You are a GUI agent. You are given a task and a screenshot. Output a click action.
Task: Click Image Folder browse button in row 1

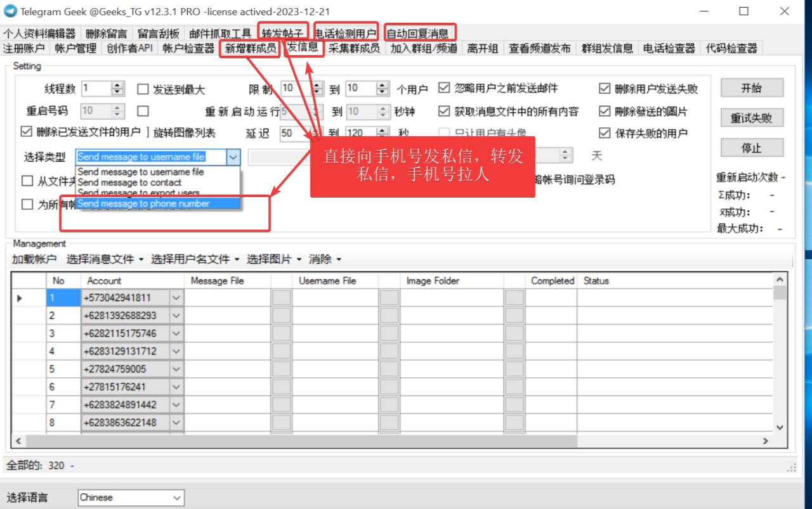point(514,297)
